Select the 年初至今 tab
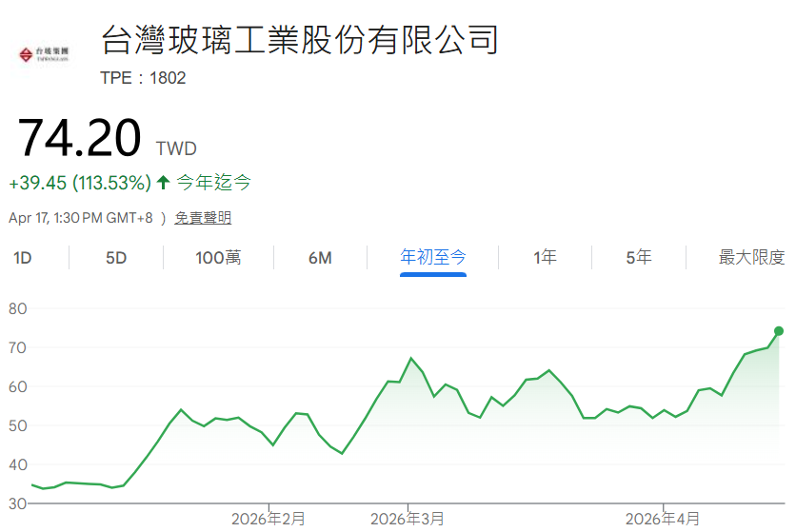Viewport: 796px width, 532px height. point(432,257)
